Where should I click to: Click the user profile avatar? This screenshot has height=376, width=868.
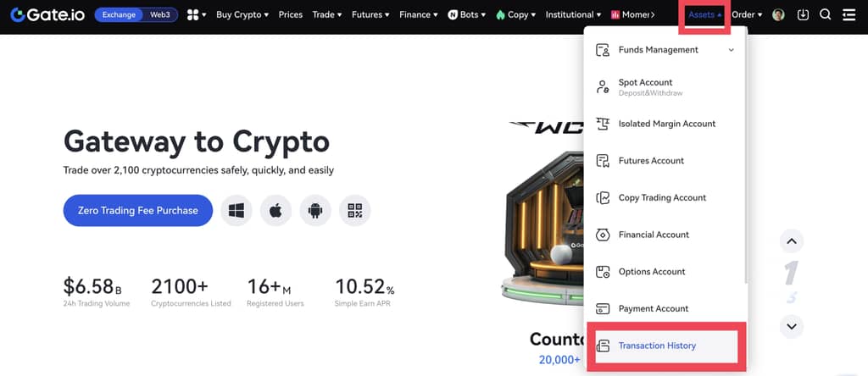(778, 14)
